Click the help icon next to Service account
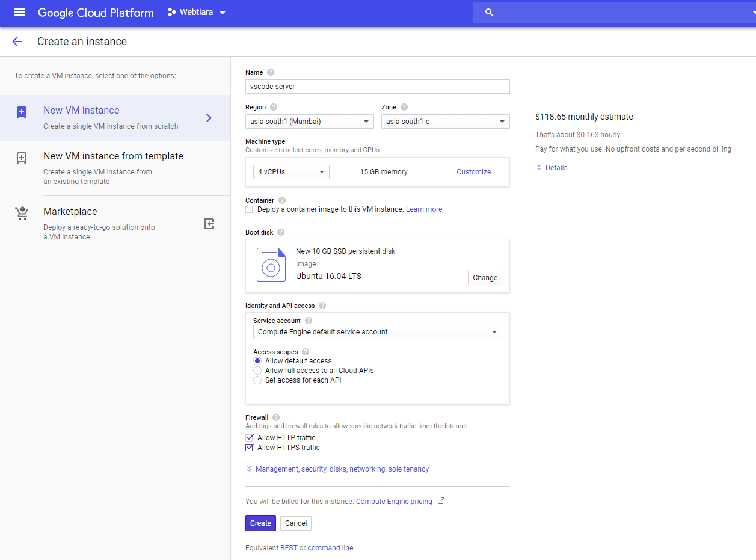Viewport: 756px width, 560px height. pyautogui.click(x=309, y=321)
